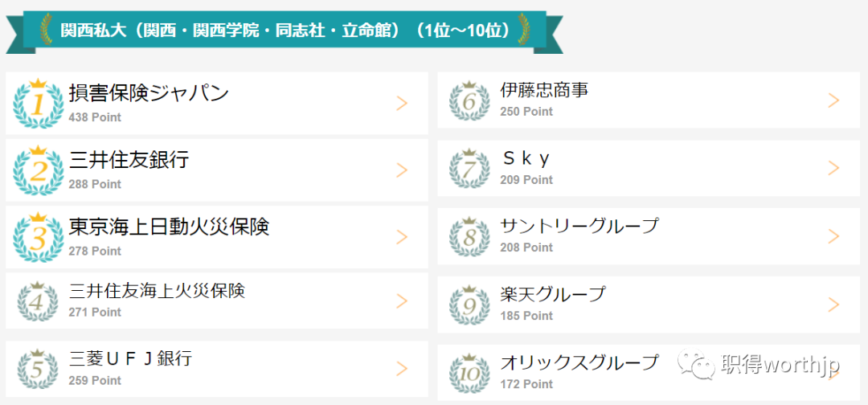Click the rank 3 laurel badge icon
The width and height of the screenshot is (868, 405).
[x=38, y=237]
